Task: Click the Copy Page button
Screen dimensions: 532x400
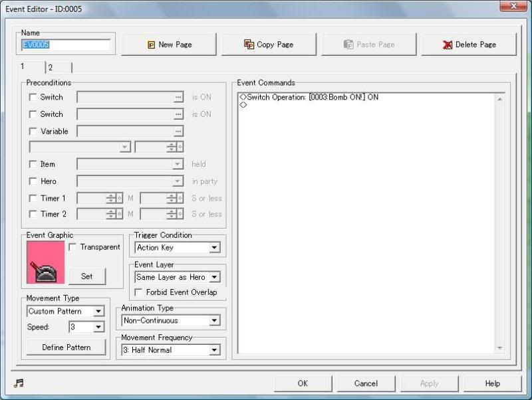Action: (269, 45)
